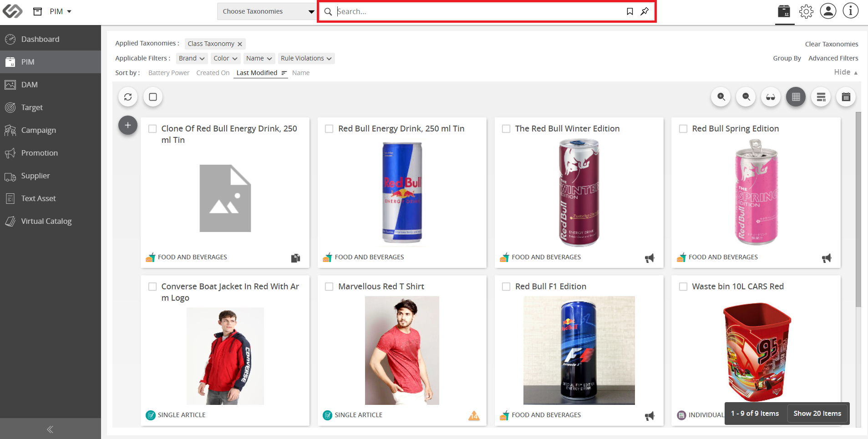Go to Campaign module

point(51,130)
